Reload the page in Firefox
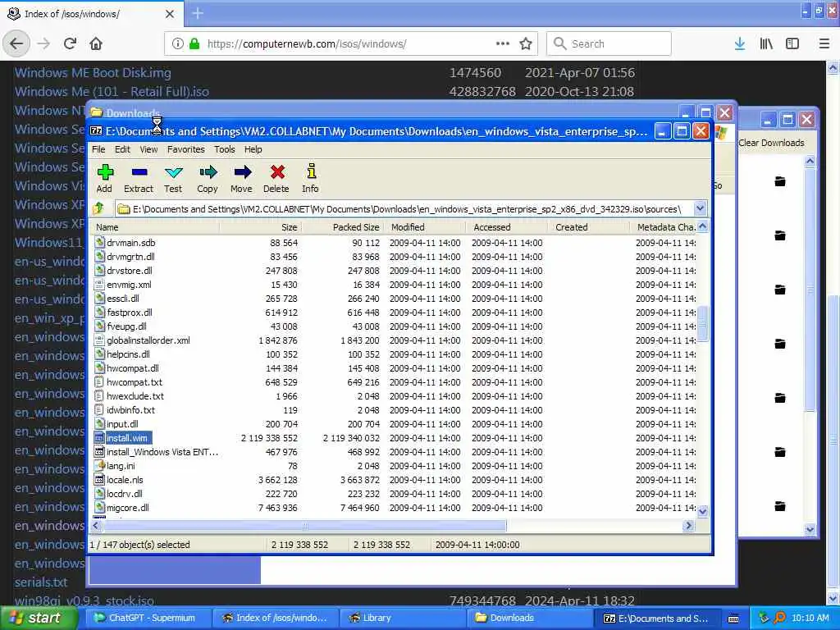Viewport: 840px width, 630px height. pos(70,43)
